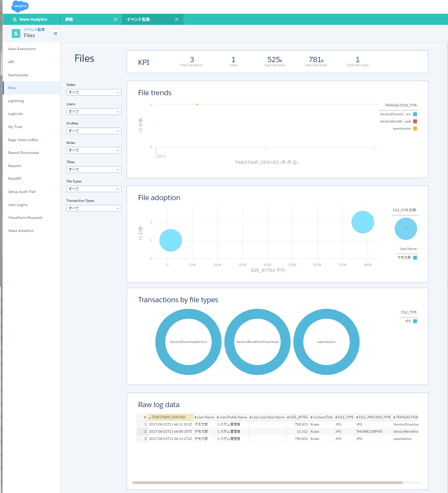The width and height of the screenshot is (448, 493).
Task: Open the Users filter dropdown
Action: coord(94,112)
